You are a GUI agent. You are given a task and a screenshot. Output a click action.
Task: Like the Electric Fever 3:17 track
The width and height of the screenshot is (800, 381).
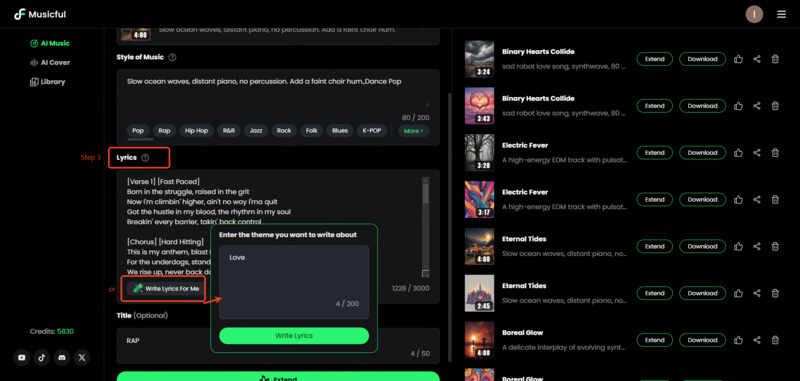click(738, 199)
